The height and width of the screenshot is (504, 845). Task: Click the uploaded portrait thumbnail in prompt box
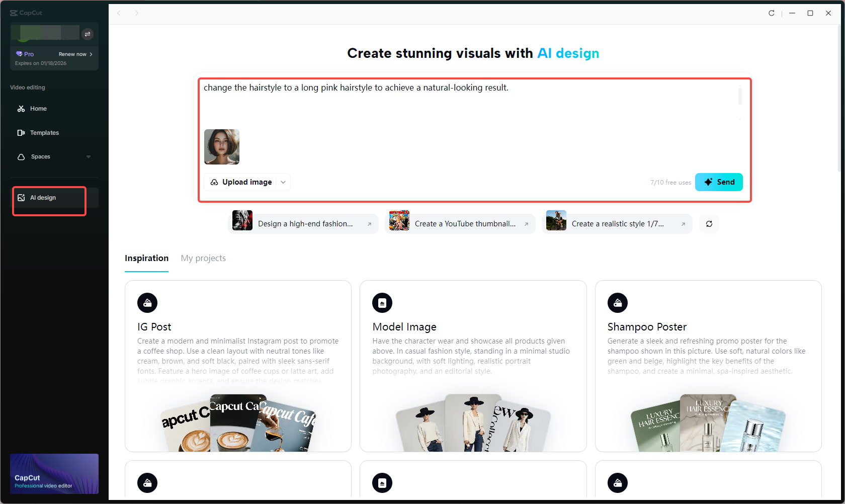point(221,147)
